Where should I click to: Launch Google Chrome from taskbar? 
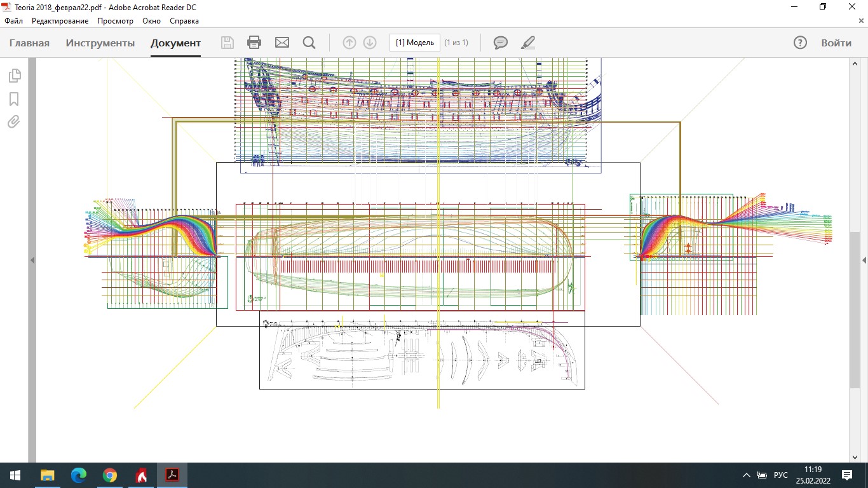(x=110, y=475)
